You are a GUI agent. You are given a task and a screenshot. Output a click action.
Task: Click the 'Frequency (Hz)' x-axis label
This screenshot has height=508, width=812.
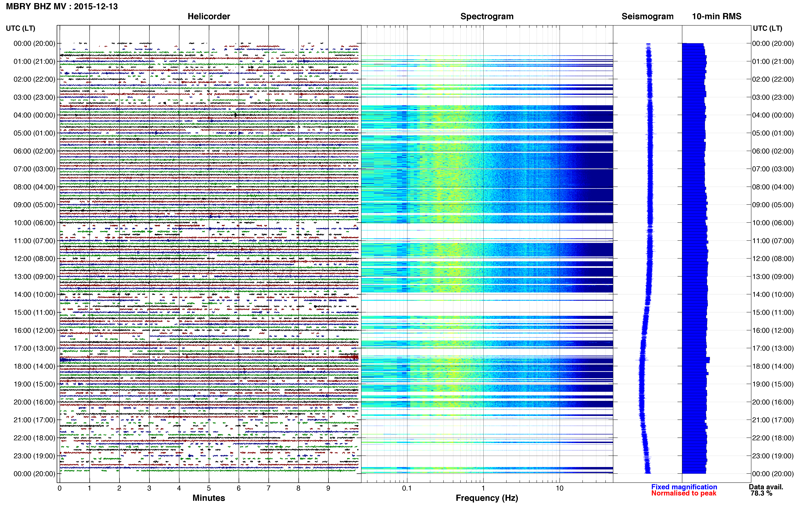(487, 498)
